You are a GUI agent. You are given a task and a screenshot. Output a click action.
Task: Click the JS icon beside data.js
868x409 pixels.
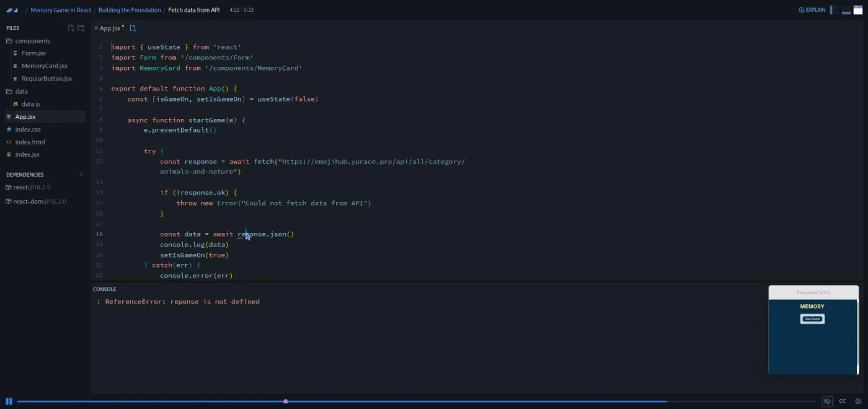15,104
